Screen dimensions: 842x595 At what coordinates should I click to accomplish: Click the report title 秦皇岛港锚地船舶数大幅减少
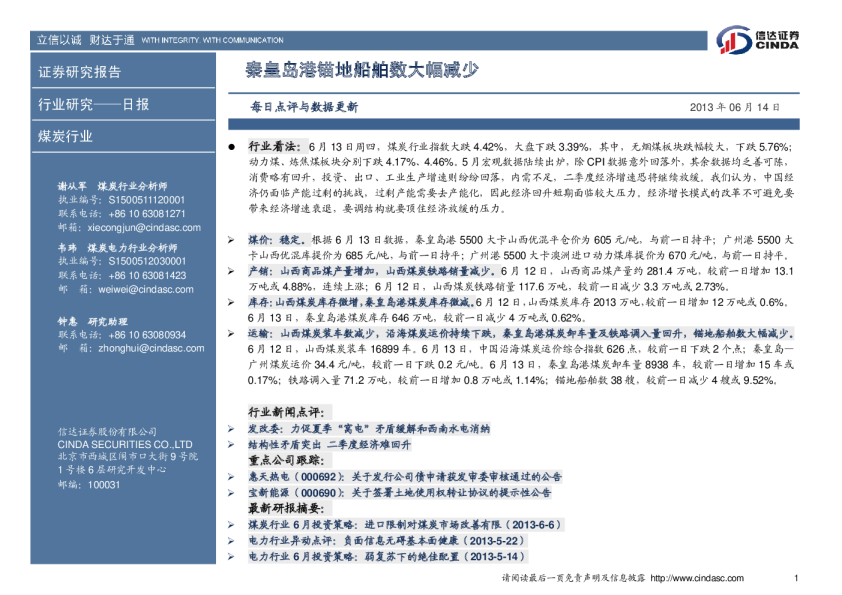[363, 70]
